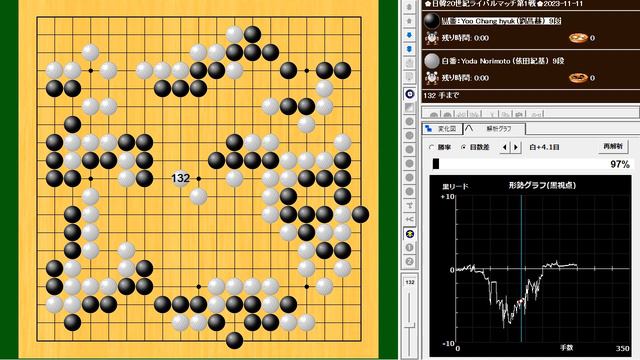Click the circled number 2 toolbar icon
Image resolution: width=640 pixels, height=360 pixels.
(410, 261)
